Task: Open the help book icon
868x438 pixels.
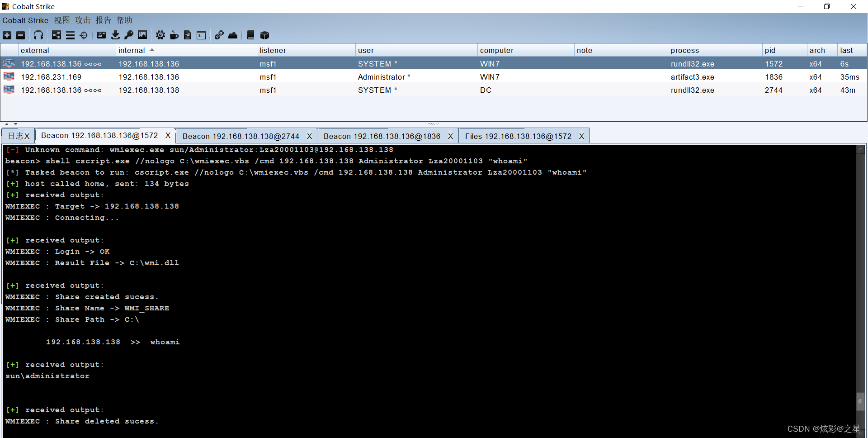Action: coord(251,35)
